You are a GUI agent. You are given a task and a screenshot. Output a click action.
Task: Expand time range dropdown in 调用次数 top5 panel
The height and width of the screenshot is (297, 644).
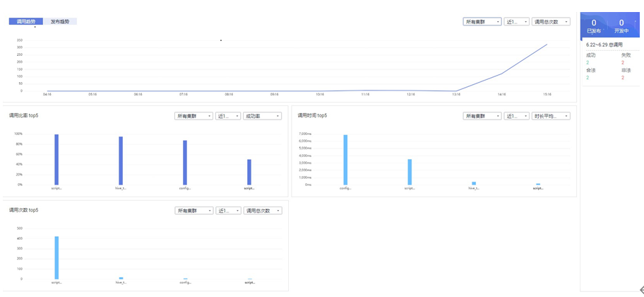click(228, 211)
